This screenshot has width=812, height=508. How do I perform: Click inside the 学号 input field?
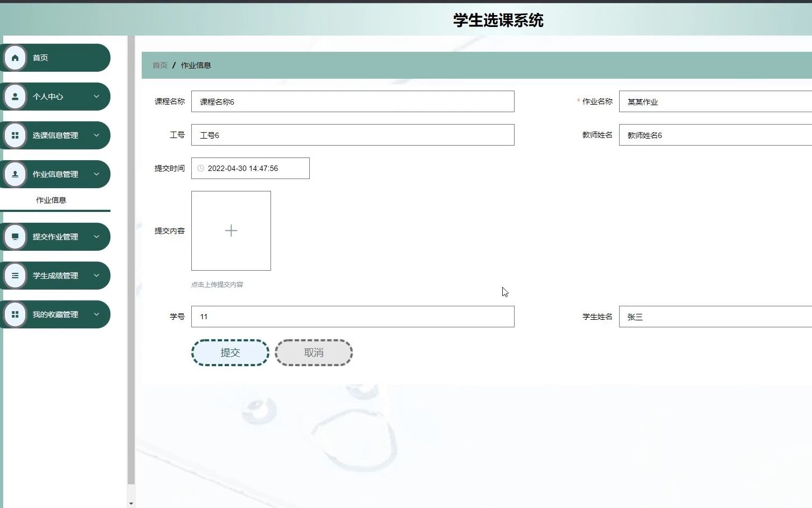352,317
